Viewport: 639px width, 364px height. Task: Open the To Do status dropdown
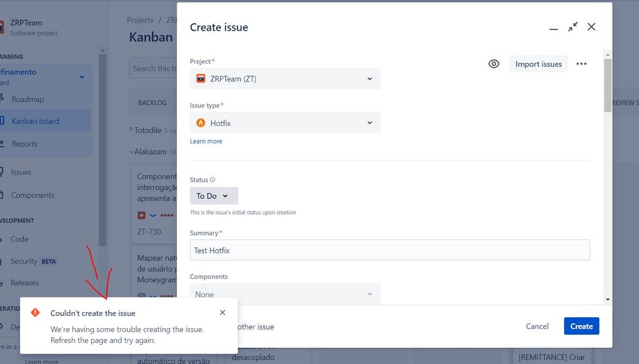[214, 196]
